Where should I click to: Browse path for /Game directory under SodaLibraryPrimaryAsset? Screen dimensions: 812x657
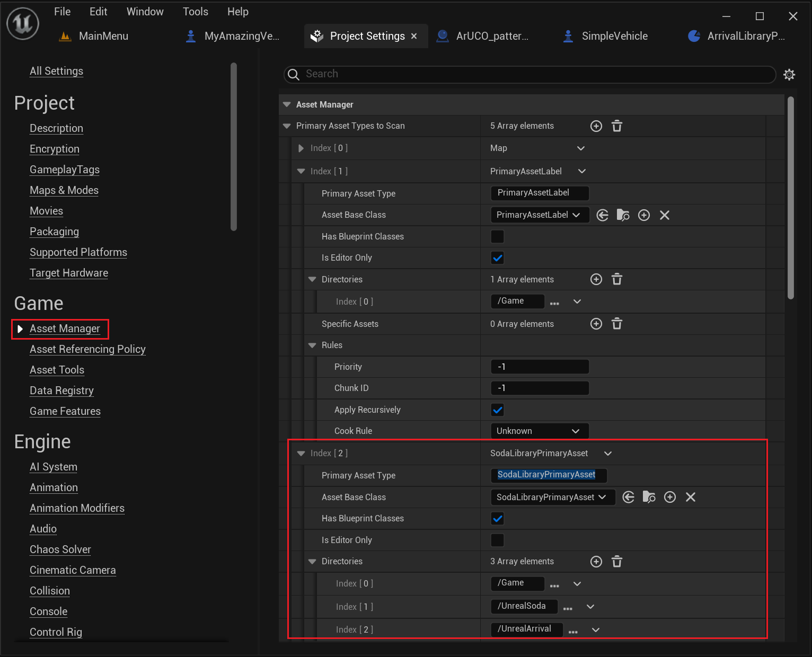coord(554,586)
